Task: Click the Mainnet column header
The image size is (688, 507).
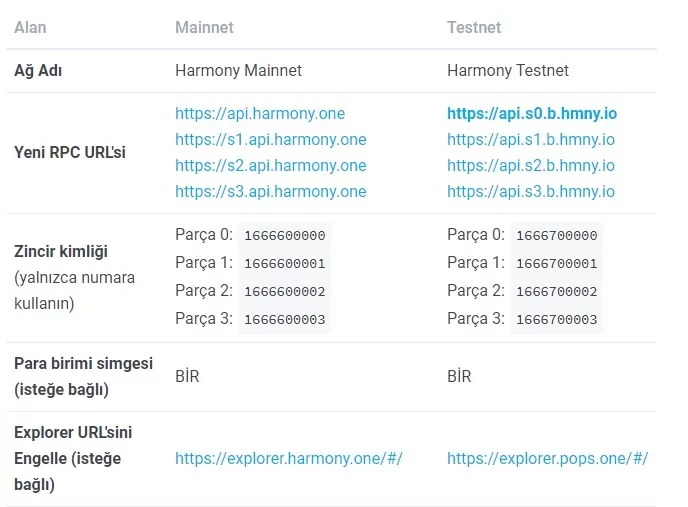Action: (204, 28)
